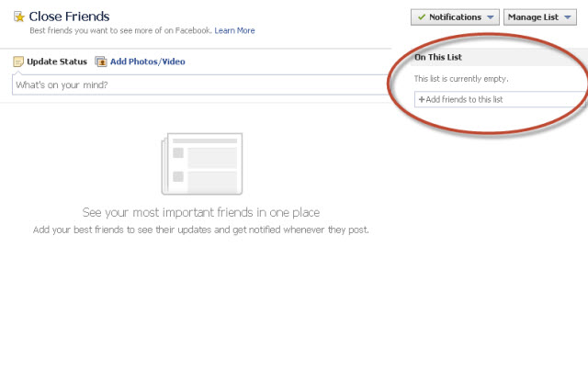Image resolution: width=588 pixels, height=370 pixels.
Task: Click 'This list is currently empty.' text
Action: 461,79
